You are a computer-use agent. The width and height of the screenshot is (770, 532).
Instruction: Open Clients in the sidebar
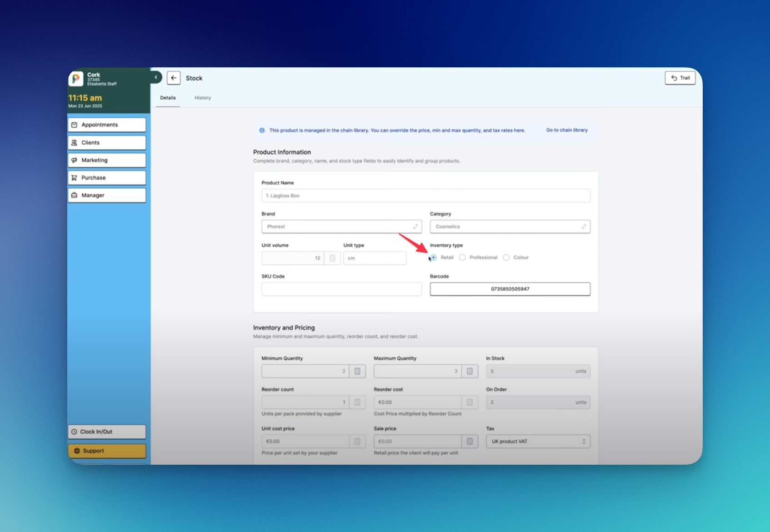pos(107,142)
